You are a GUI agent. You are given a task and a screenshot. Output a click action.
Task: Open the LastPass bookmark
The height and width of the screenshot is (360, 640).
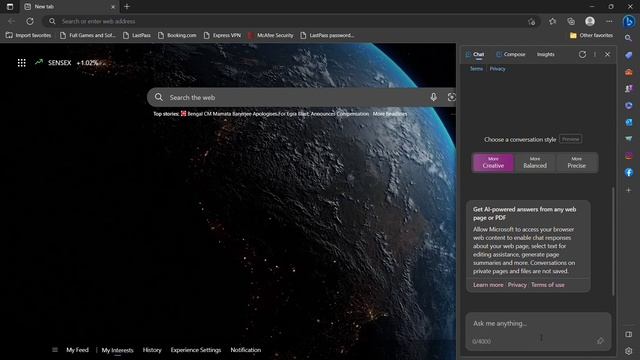tap(137, 36)
